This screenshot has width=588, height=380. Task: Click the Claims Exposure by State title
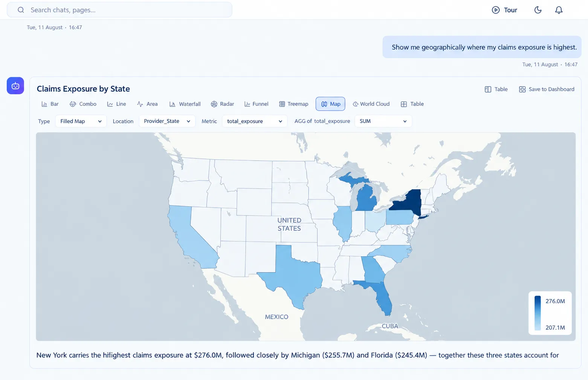point(83,89)
